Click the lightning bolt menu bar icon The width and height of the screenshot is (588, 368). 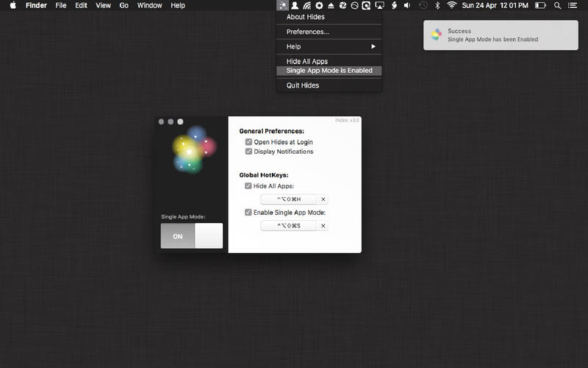pyautogui.click(x=394, y=5)
